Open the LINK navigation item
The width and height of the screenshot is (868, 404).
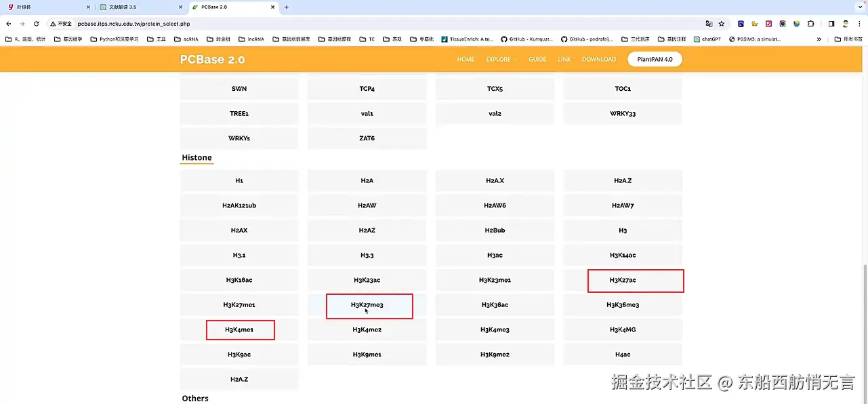tap(564, 60)
